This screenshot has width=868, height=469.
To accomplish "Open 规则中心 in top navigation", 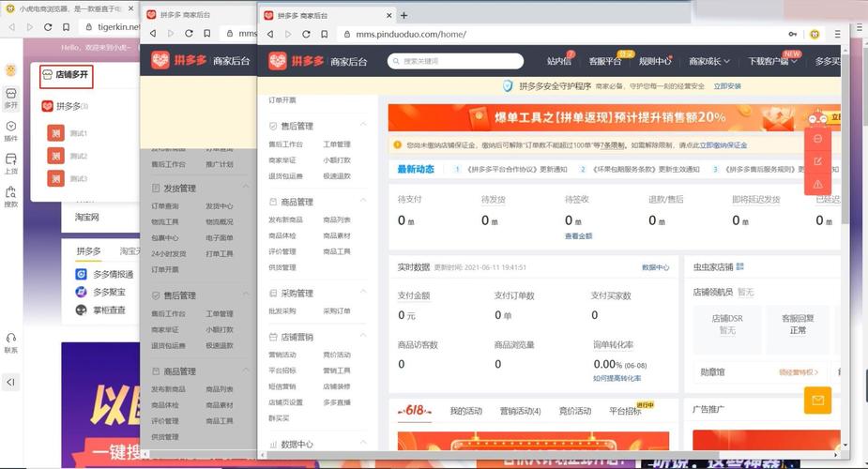I will click(x=655, y=61).
